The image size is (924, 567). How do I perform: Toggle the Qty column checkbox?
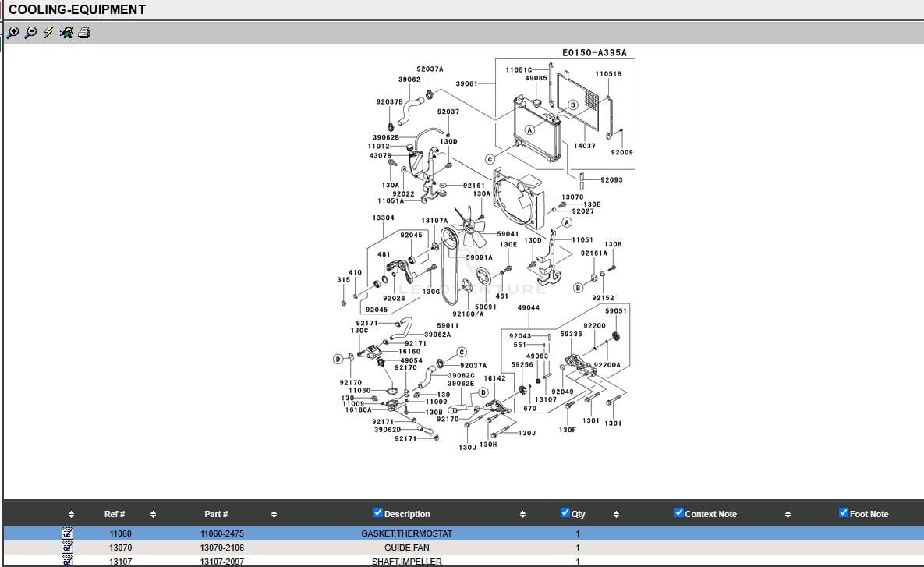pyautogui.click(x=565, y=512)
